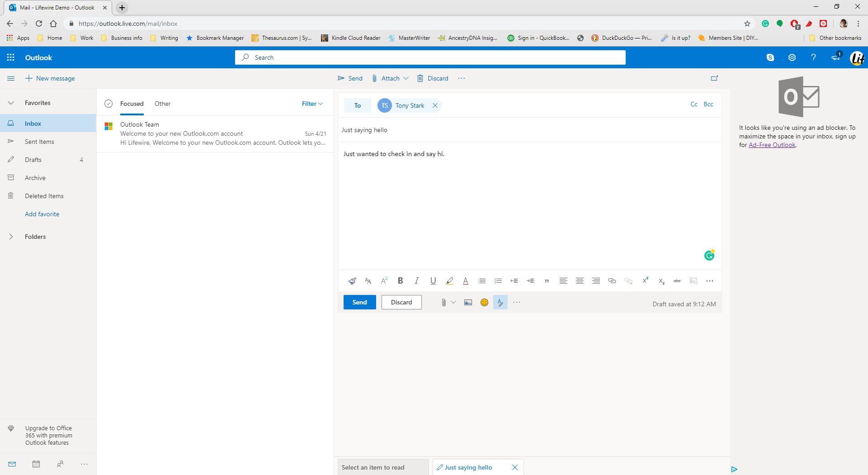Expand attach dropdown arrow beside paperclip
The image size is (868, 475).
(x=453, y=302)
